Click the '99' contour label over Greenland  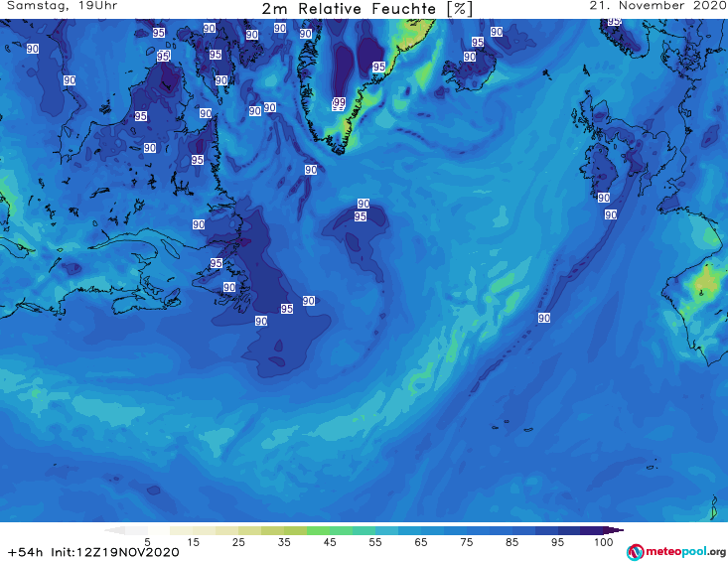coord(339,102)
